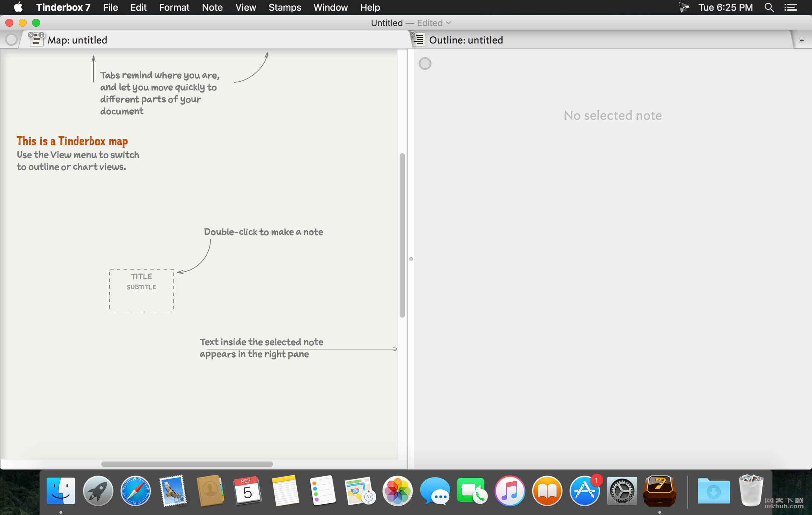Screen dimensions: 812x515
Task: Click Tinderbox 7 icon in the Dock
Action: coord(660,491)
